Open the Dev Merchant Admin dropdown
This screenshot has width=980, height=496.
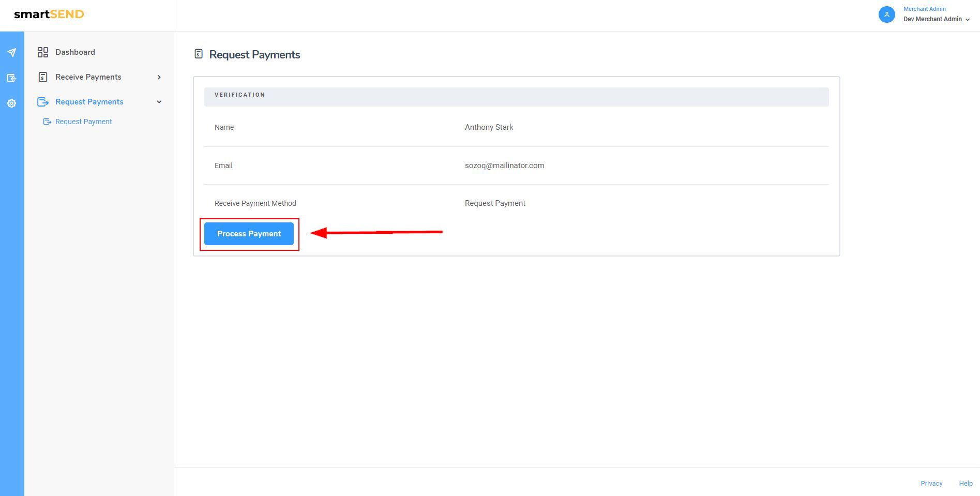tap(936, 19)
